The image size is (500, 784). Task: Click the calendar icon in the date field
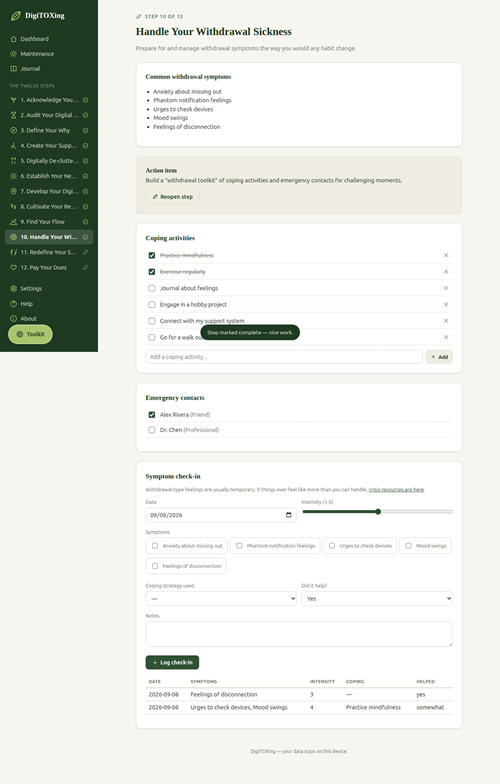click(288, 515)
